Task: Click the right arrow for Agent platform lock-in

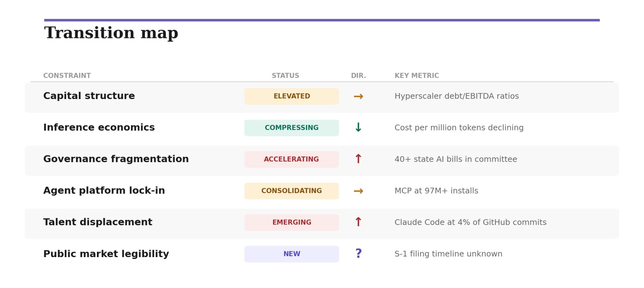Action: (358, 191)
